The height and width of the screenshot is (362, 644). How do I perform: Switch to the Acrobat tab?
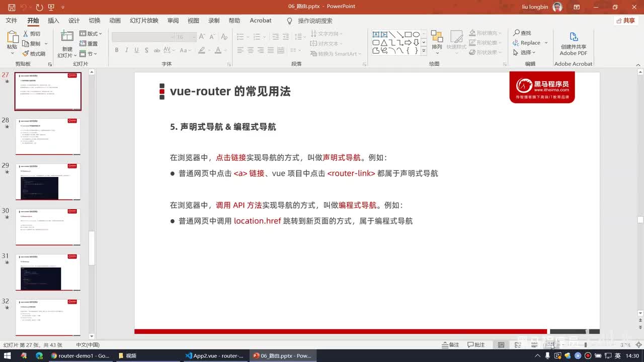(261, 21)
